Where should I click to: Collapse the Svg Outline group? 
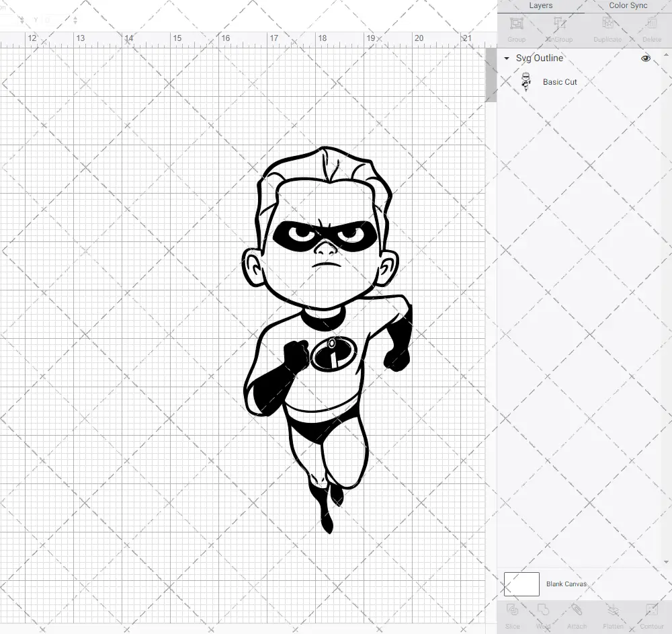pyautogui.click(x=506, y=58)
